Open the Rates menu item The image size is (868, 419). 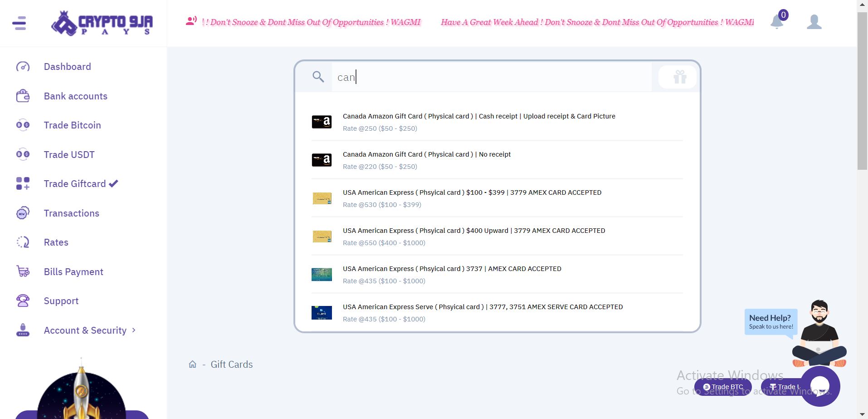[56, 242]
